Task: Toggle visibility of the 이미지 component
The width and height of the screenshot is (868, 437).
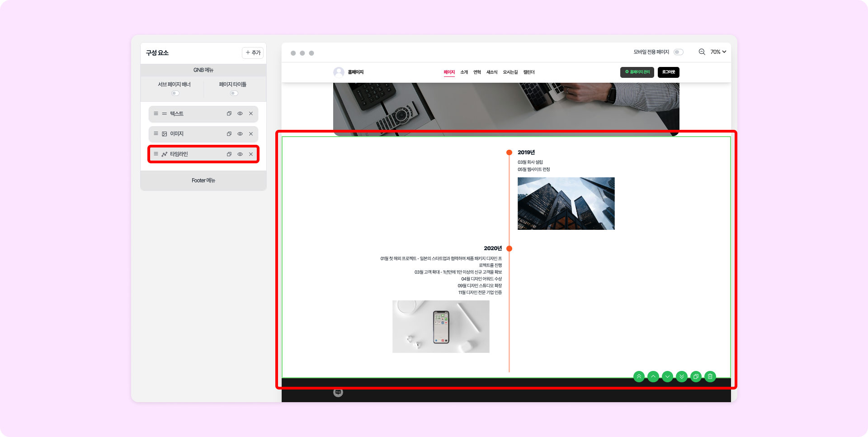Action: coord(240,134)
